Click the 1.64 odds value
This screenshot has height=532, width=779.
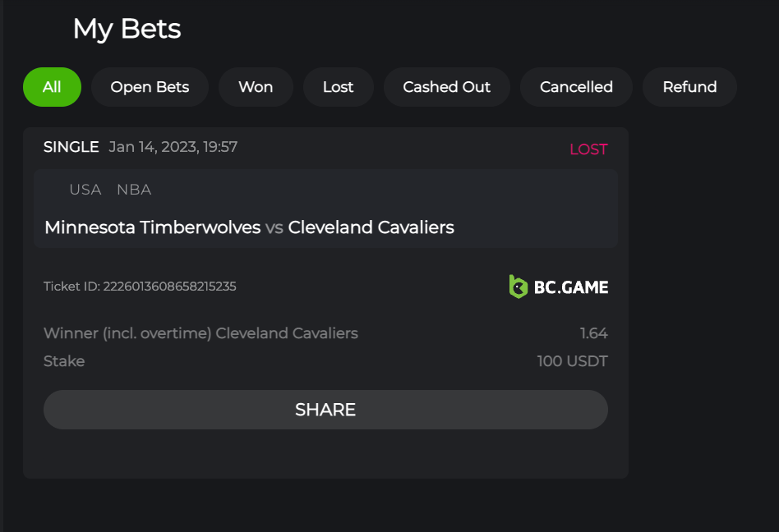(x=593, y=333)
